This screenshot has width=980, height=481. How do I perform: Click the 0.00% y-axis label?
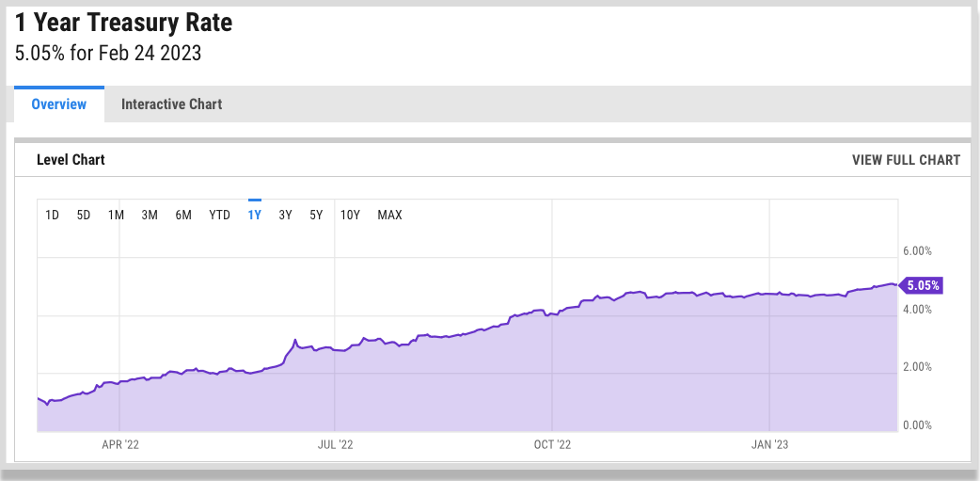[918, 425]
